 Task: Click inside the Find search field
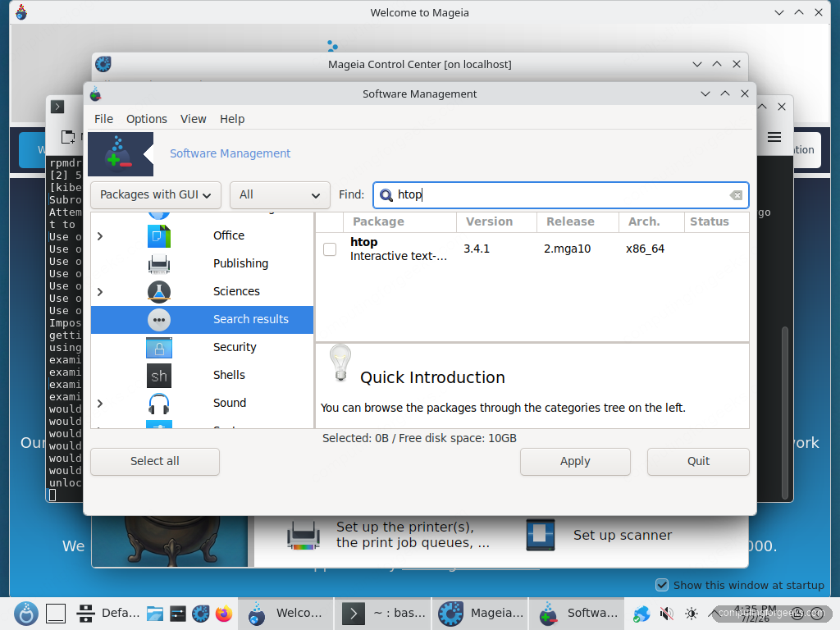pos(561,195)
